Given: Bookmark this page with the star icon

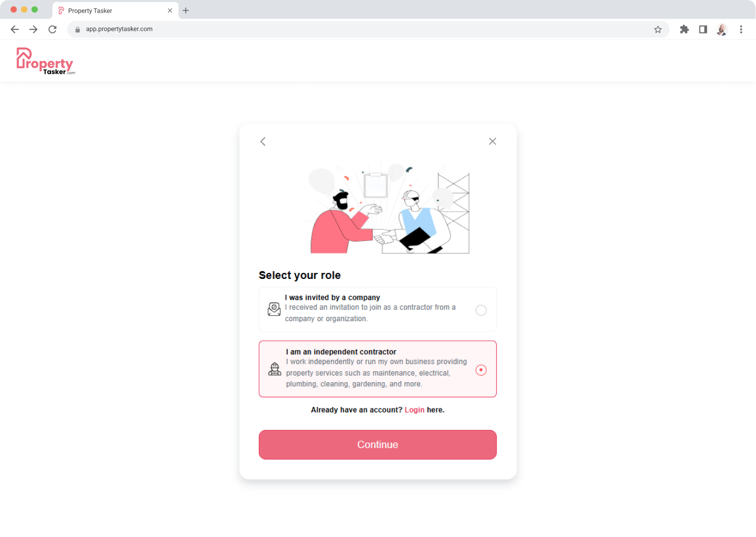Looking at the screenshot, I should click(658, 29).
